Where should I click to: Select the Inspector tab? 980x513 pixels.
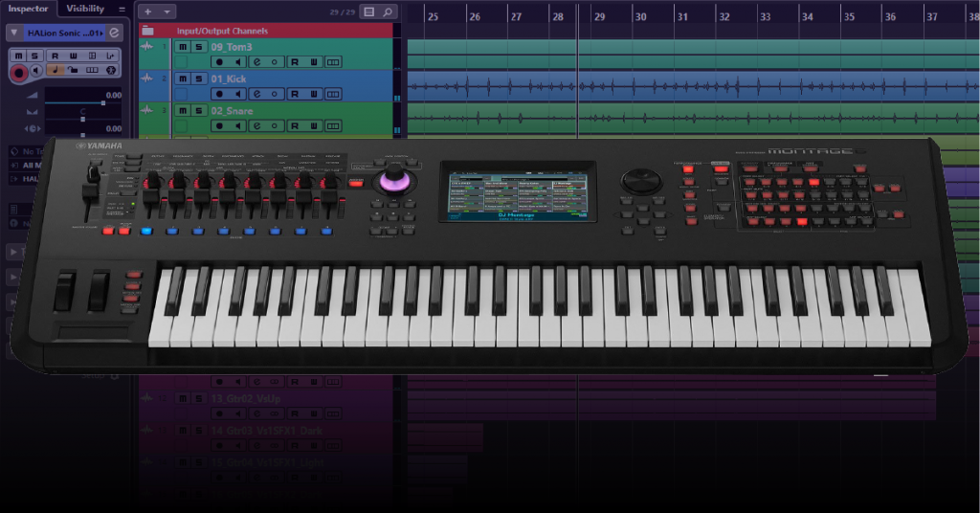(28, 9)
